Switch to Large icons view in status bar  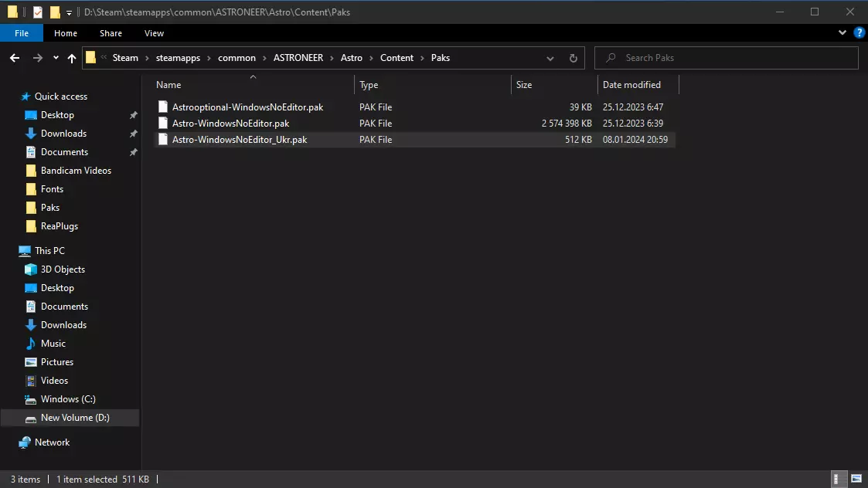coord(856,479)
